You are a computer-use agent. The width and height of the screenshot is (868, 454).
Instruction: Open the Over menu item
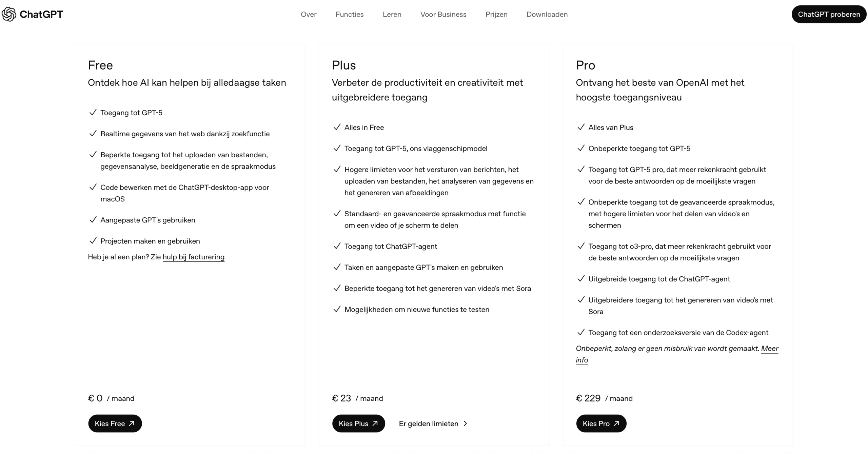click(x=309, y=14)
